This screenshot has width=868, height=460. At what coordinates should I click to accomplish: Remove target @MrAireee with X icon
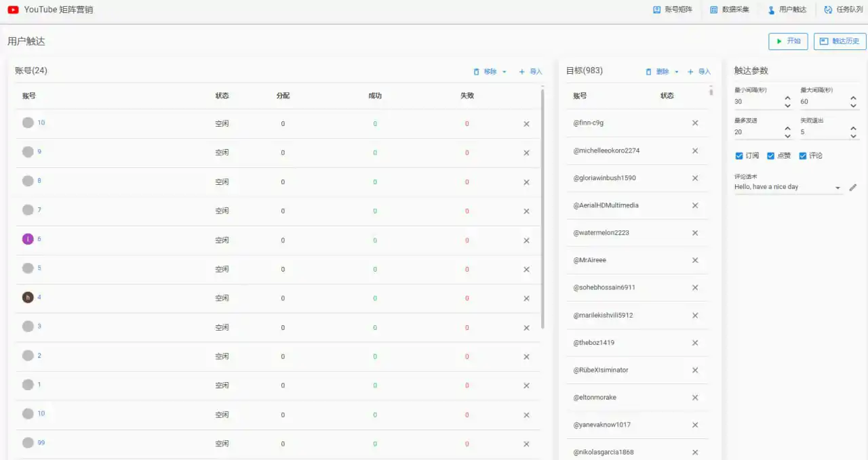[694, 260]
